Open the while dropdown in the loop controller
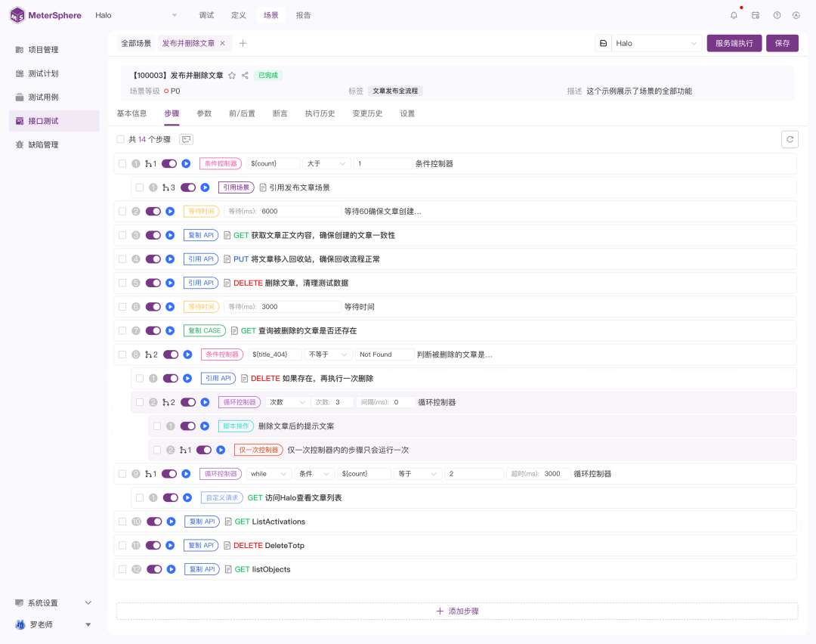The width and height of the screenshot is (816, 644). [x=268, y=473]
